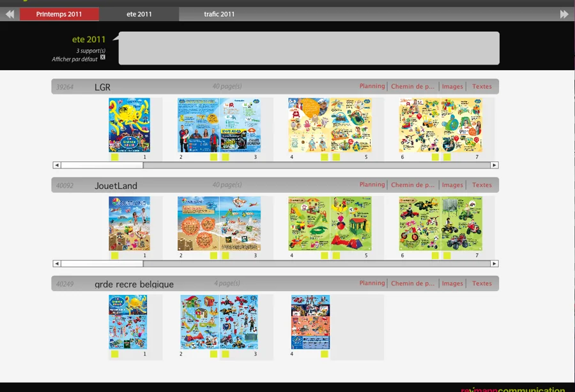
Task: Select the Printemps 2011 tab
Action: (59, 14)
